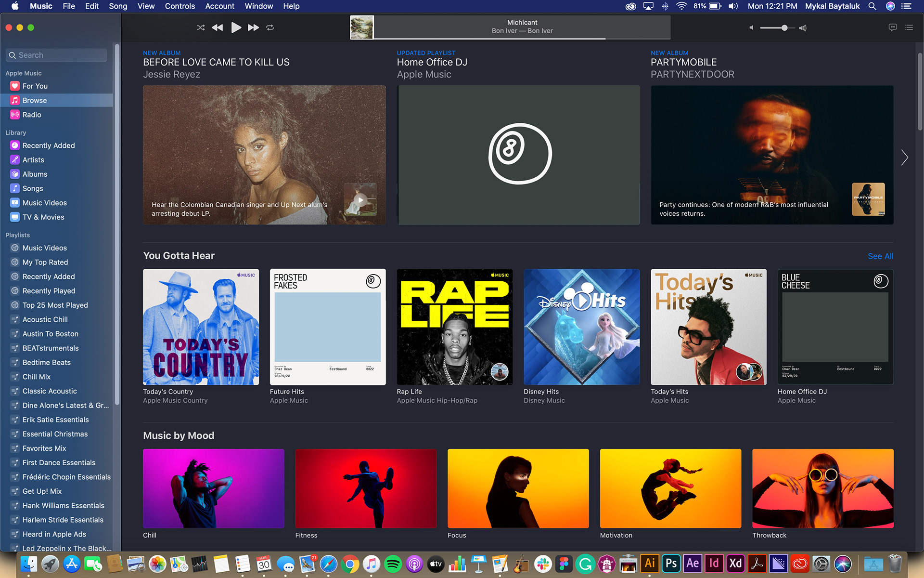Show the Up Next queue list
The height and width of the screenshot is (578, 924).
[909, 27]
